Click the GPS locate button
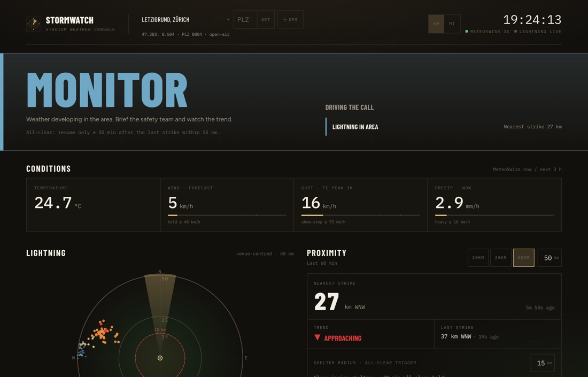The image size is (588, 377). 290,19
